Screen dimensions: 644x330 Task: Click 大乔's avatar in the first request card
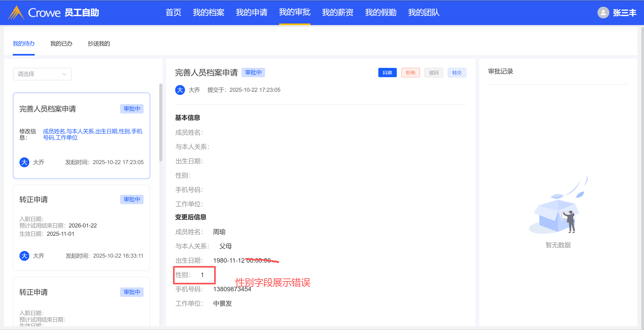(24, 162)
